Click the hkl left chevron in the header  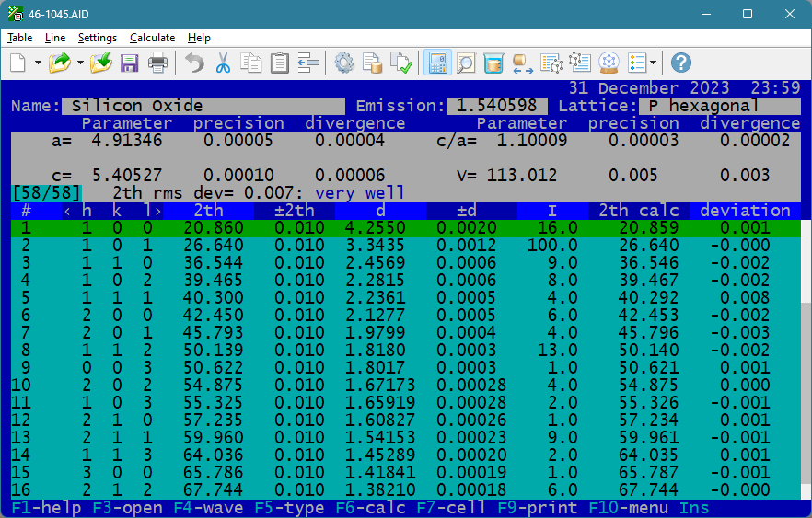67,211
